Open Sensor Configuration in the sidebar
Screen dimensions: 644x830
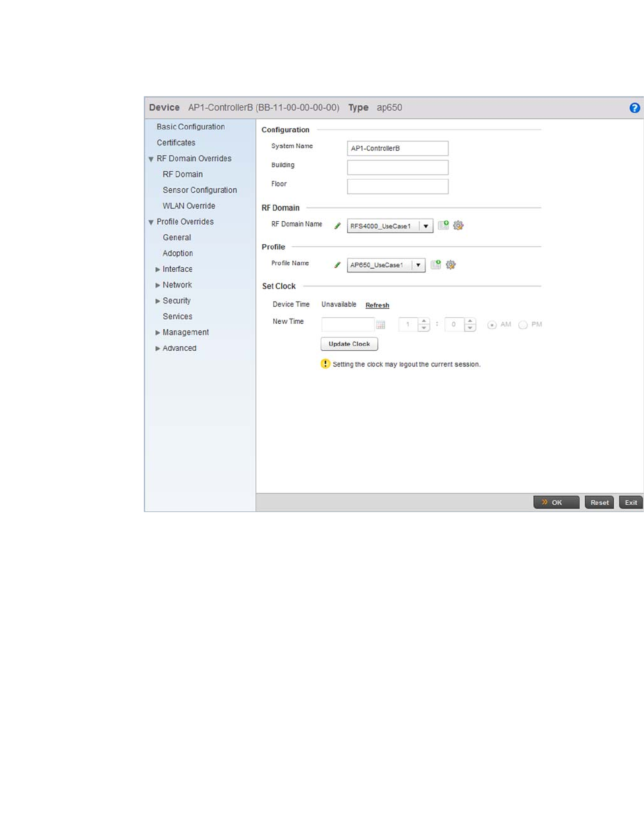click(200, 190)
